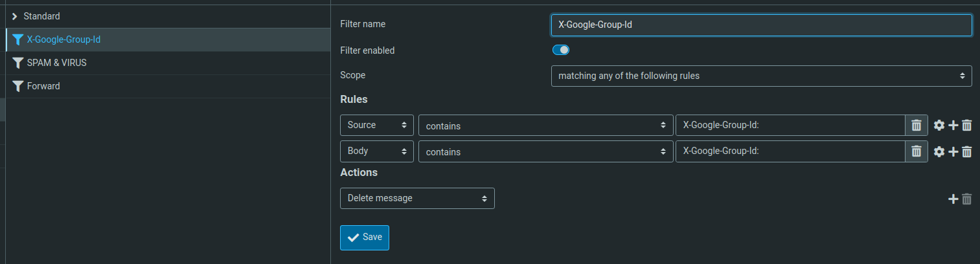Clear the Source rule value field
980x264 pixels.
(x=916, y=126)
